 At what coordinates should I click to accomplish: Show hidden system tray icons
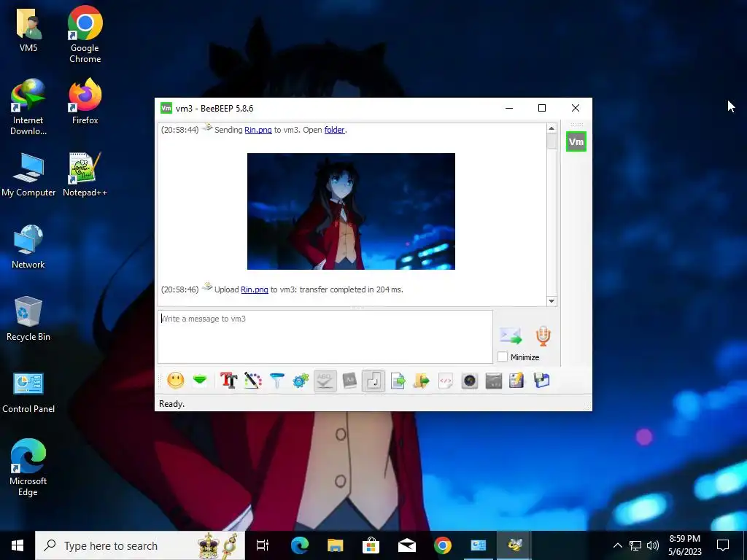(x=617, y=545)
